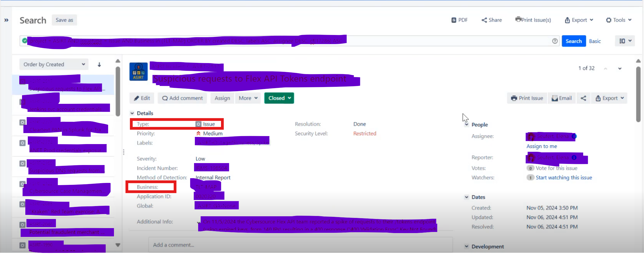
Task: Click the Add a comment input field
Action: tap(301, 245)
